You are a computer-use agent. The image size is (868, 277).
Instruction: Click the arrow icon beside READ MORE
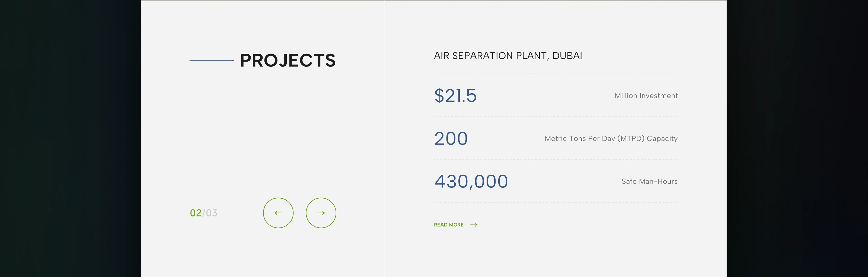tap(473, 225)
